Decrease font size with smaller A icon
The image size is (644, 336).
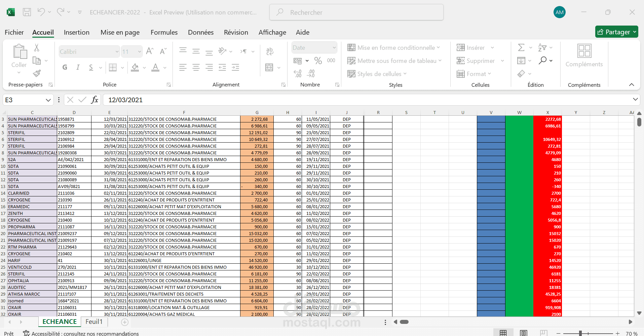[163, 51]
